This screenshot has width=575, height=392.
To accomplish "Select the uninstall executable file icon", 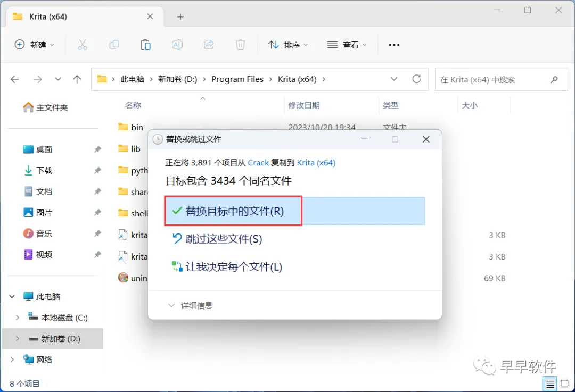I will click(x=123, y=278).
